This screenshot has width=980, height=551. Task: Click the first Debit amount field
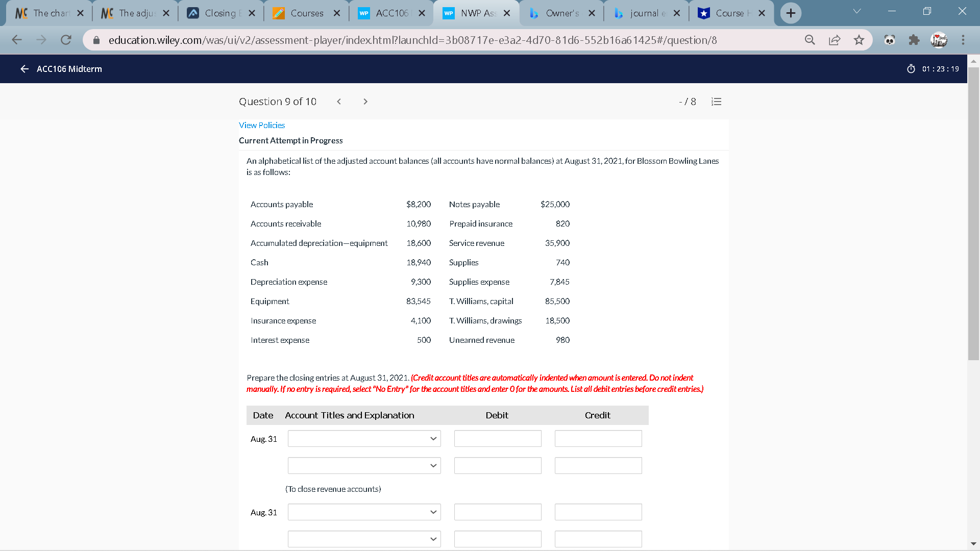(498, 439)
